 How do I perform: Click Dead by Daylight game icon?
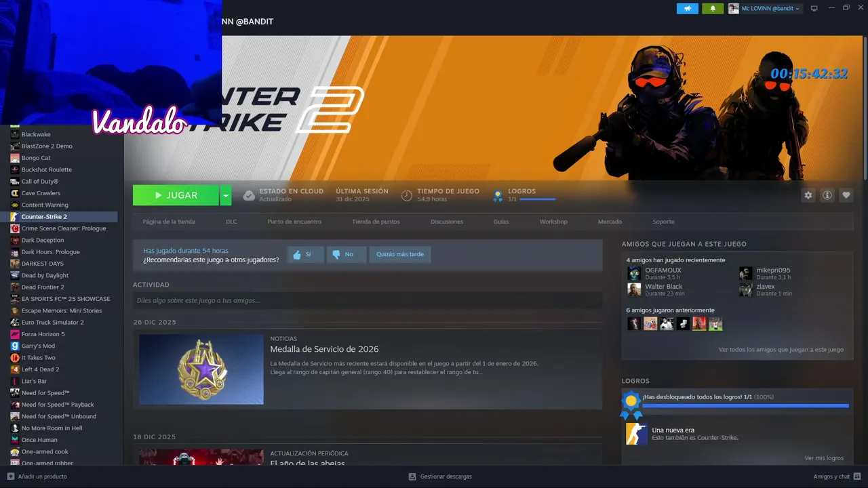click(15, 275)
